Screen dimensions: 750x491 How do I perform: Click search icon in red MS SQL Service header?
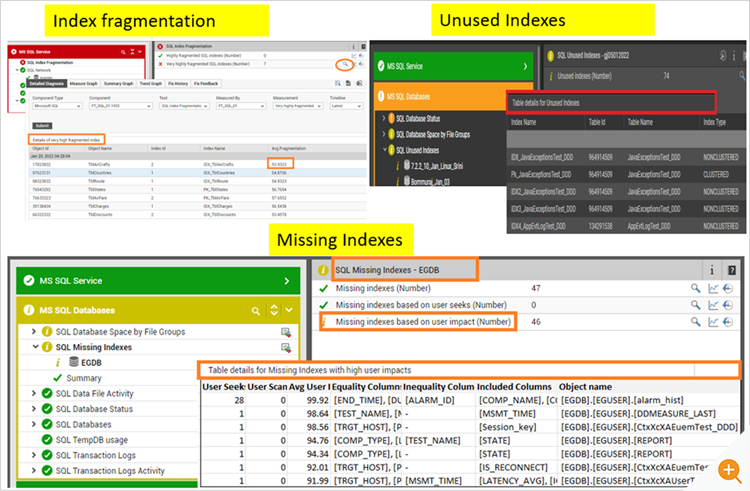[123, 52]
